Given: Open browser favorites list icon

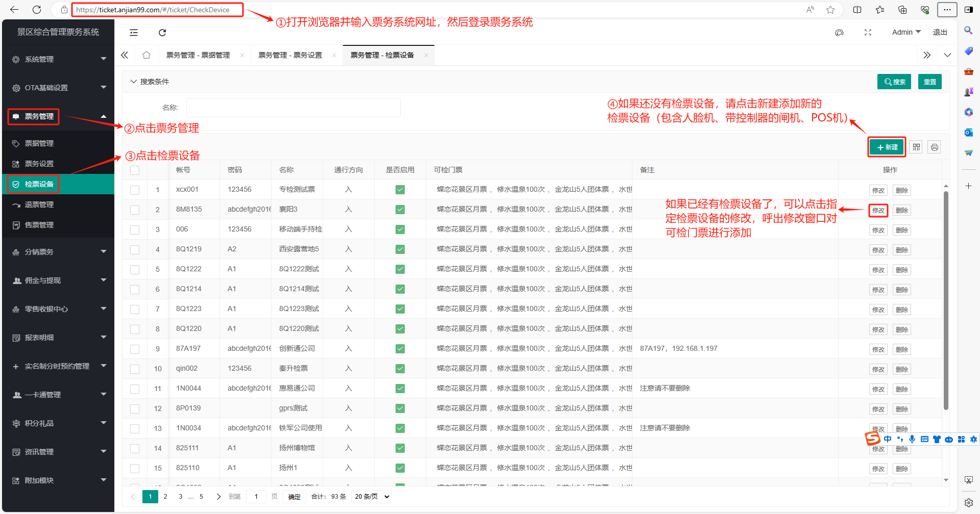Looking at the screenshot, I should [880, 10].
